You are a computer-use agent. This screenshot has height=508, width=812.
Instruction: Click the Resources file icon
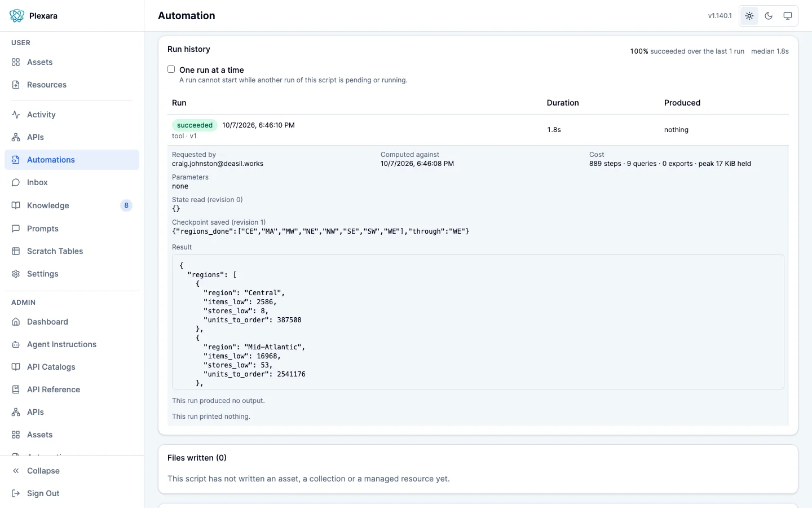click(16, 85)
